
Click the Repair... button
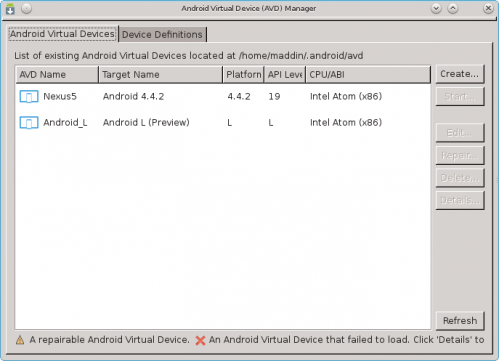[x=460, y=155]
